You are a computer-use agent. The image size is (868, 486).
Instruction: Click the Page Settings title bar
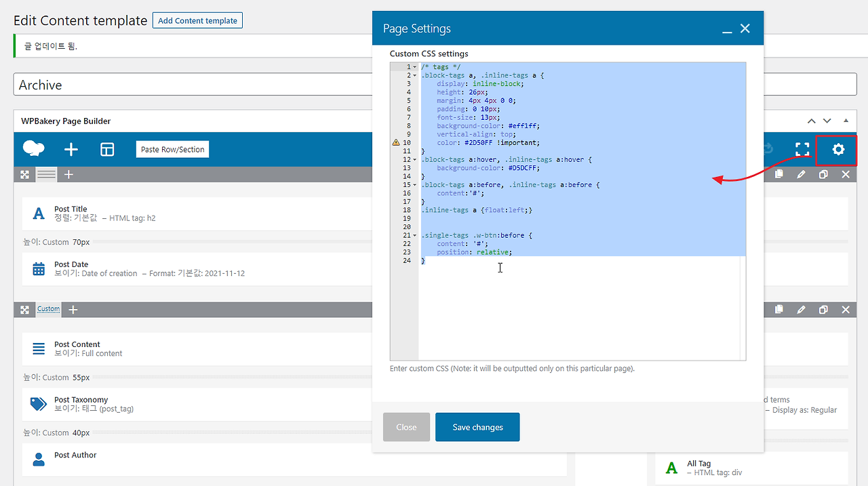coord(568,28)
